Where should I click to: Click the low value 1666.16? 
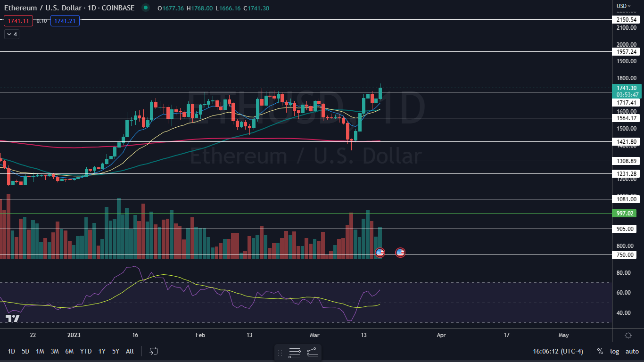[230, 8]
